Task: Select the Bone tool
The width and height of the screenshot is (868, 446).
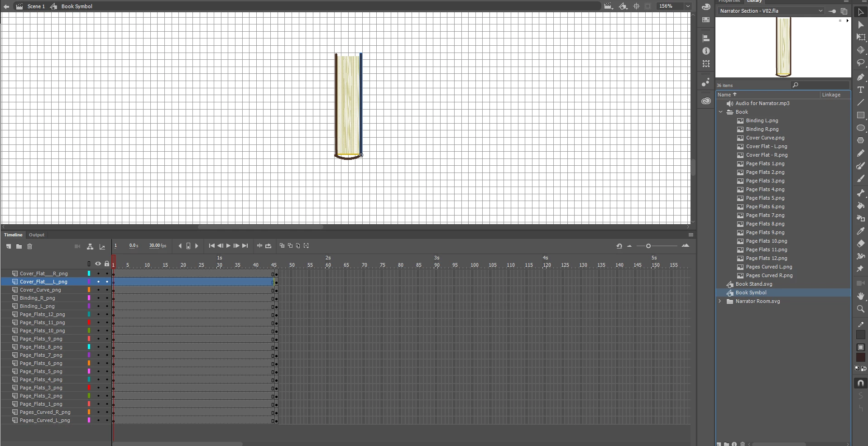Action: click(861, 193)
